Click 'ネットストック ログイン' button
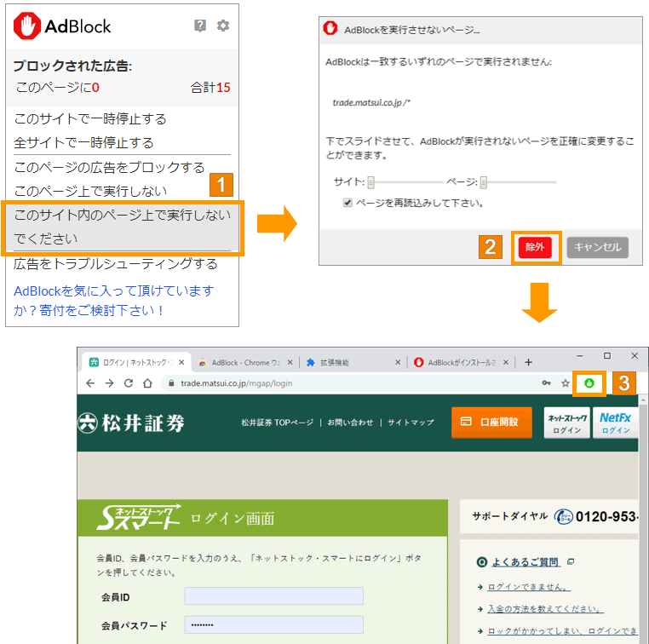This screenshot has height=644, width=649. [567, 423]
